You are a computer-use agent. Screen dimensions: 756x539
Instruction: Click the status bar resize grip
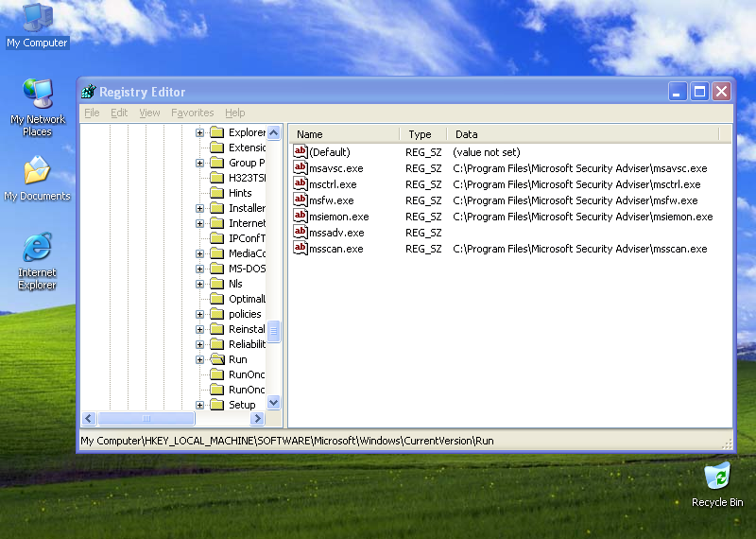pos(727,443)
